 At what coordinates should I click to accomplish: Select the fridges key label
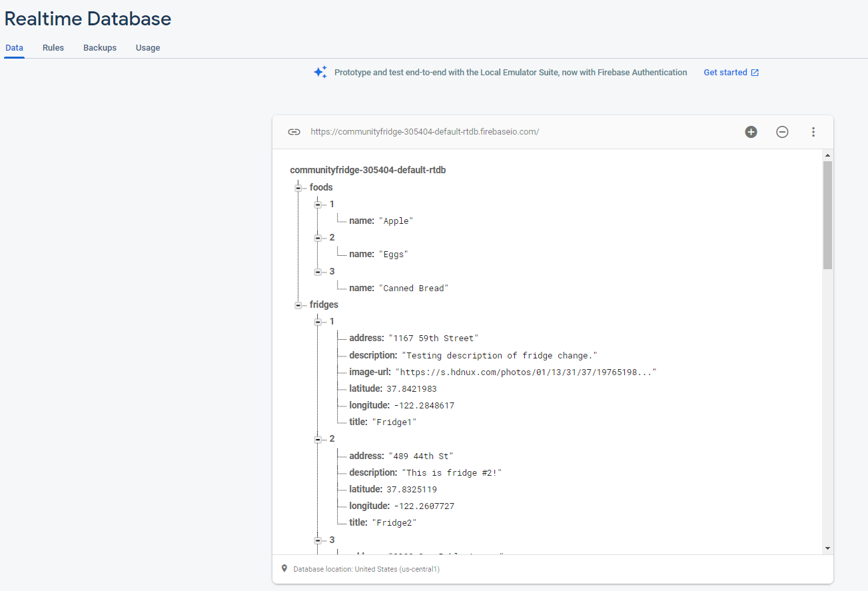324,305
